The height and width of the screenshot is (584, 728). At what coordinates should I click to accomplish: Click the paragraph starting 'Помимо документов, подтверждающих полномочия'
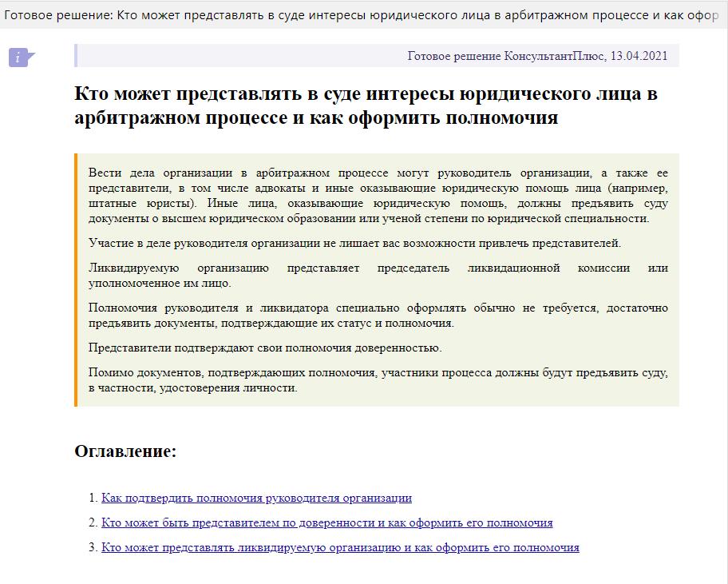tap(378, 379)
